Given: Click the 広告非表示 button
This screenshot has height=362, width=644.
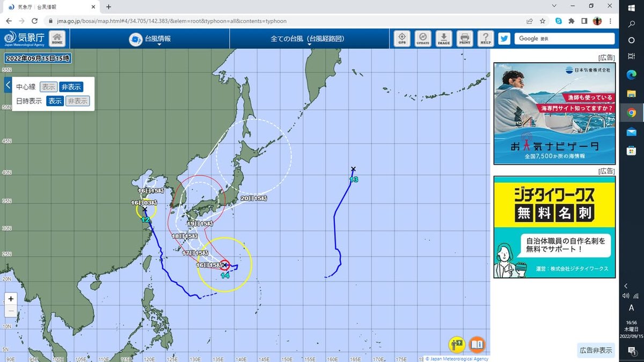Looking at the screenshot, I should click(x=596, y=350).
